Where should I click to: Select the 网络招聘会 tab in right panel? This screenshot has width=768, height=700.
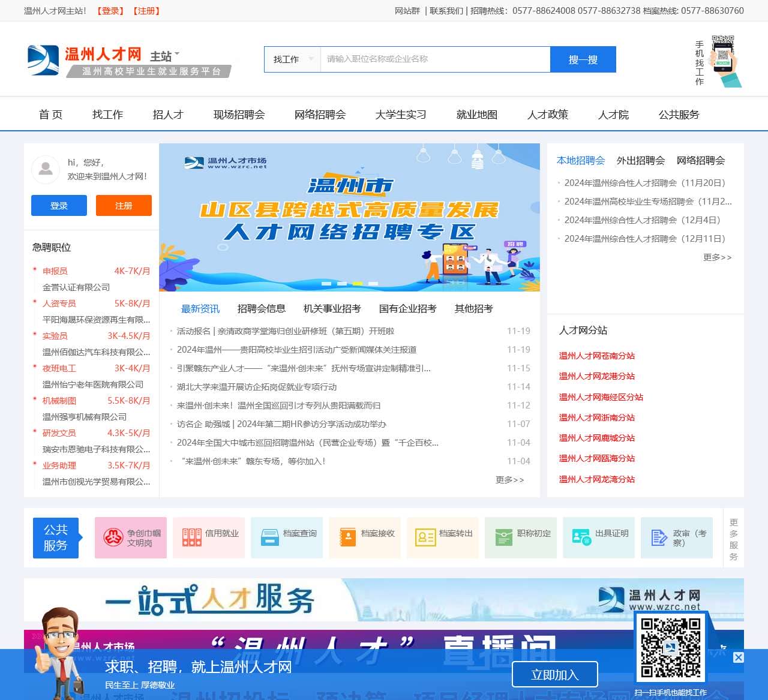pos(701,161)
